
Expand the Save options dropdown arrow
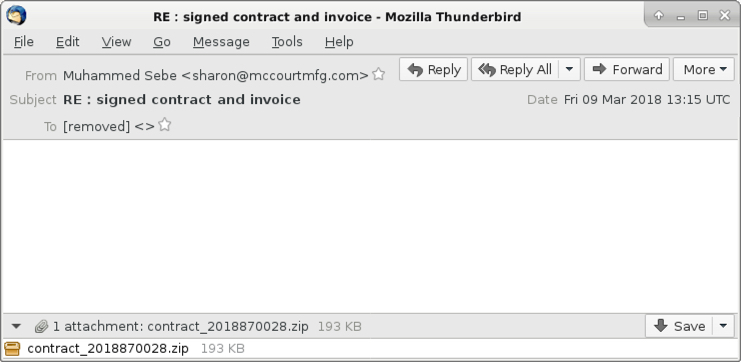(724, 326)
